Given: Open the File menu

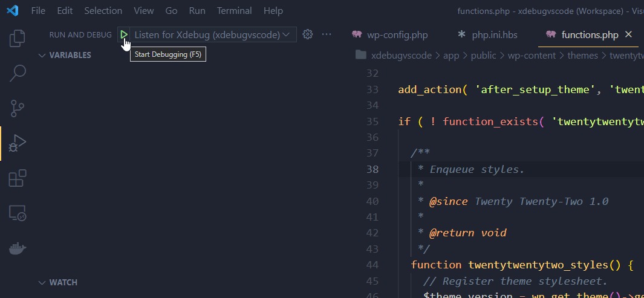Looking at the screenshot, I should point(38,11).
